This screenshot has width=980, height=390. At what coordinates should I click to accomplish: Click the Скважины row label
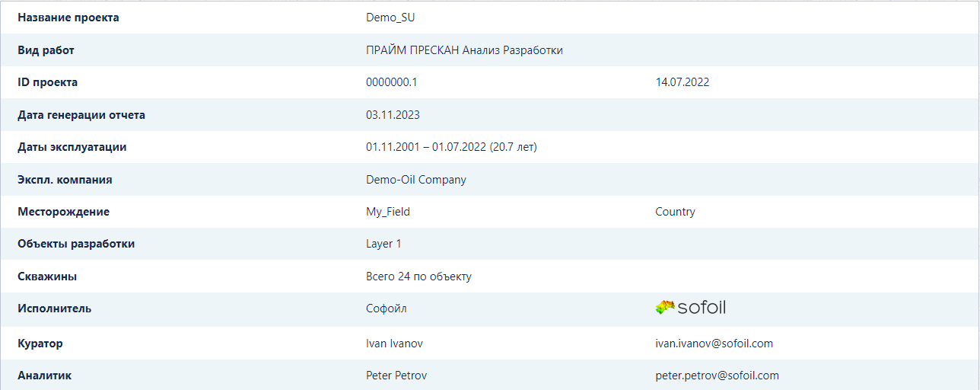tap(47, 277)
